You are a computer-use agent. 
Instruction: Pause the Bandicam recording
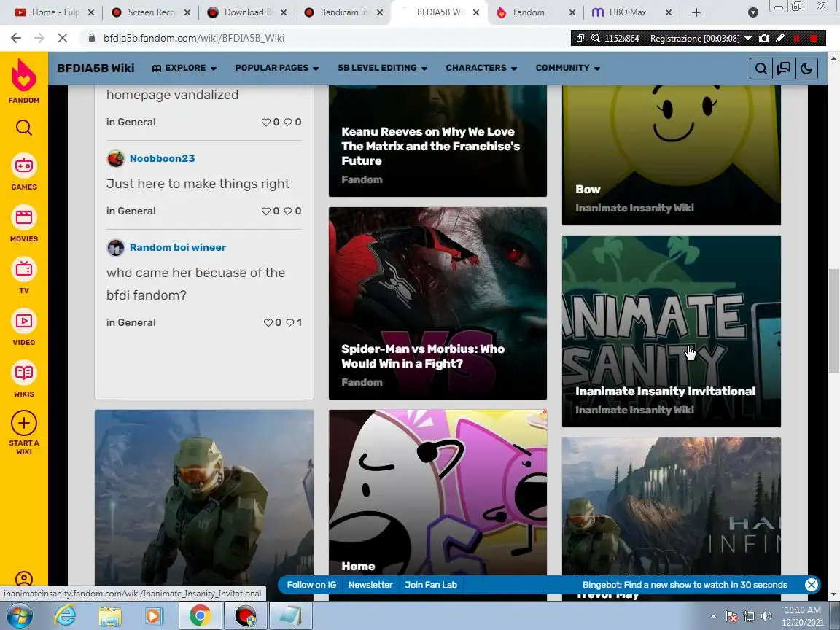click(796, 38)
